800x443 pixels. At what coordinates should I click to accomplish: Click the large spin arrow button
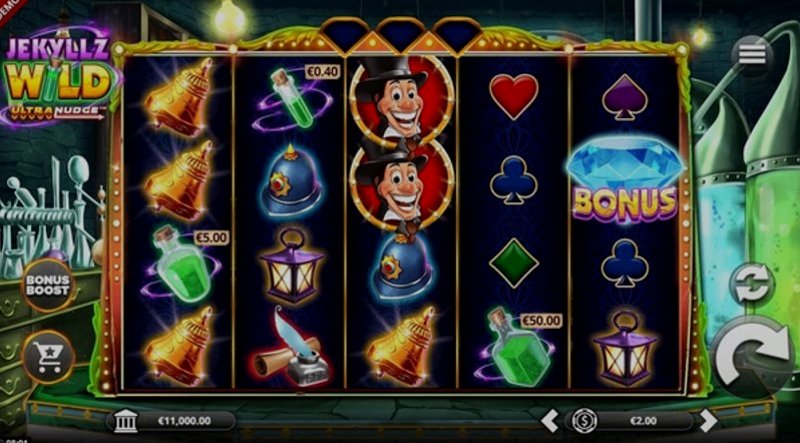[752, 357]
